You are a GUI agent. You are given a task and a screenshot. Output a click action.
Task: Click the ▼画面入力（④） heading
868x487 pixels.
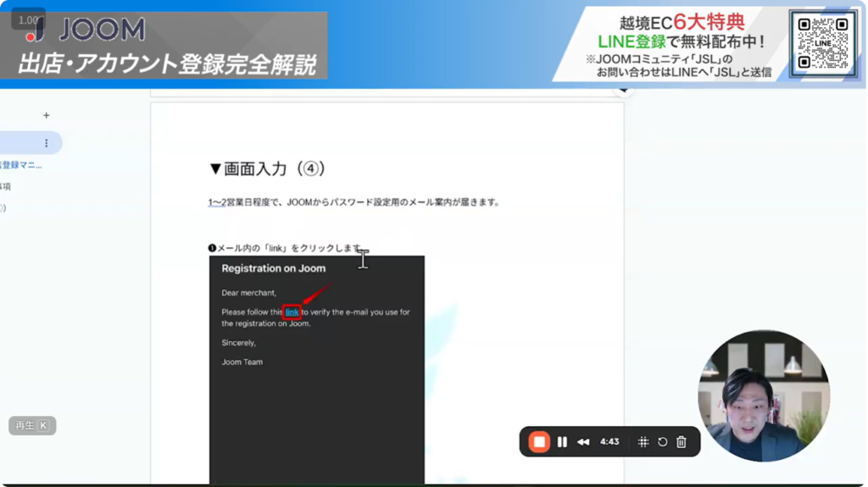point(267,169)
